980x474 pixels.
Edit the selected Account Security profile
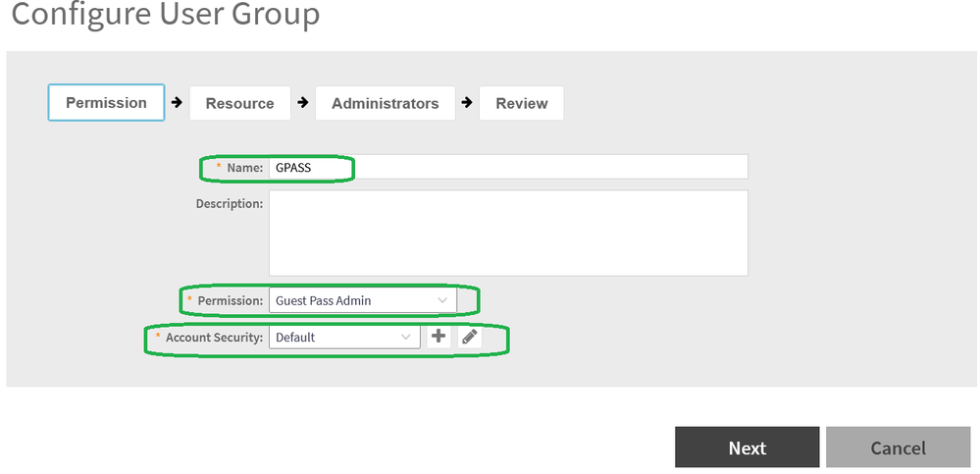click(x=469, y=337)
